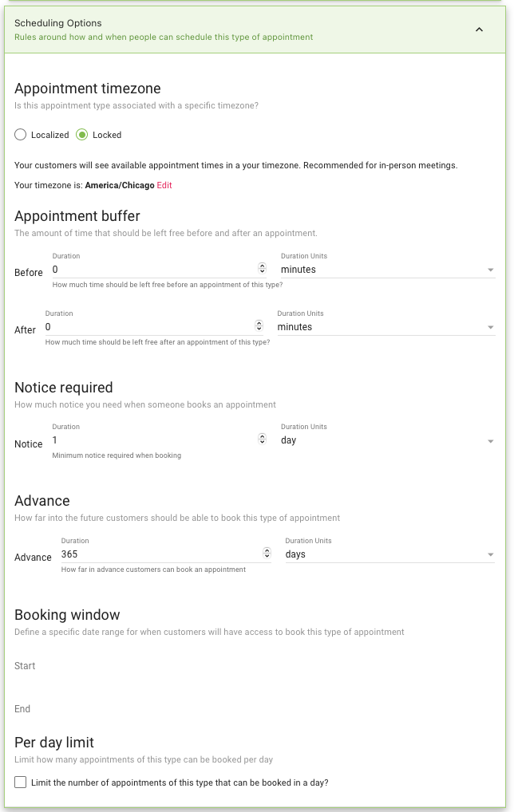Open the Notice Duration Units dropdown showing day
Viewport: 514px width, 812px height.
[x=388, y=440]
